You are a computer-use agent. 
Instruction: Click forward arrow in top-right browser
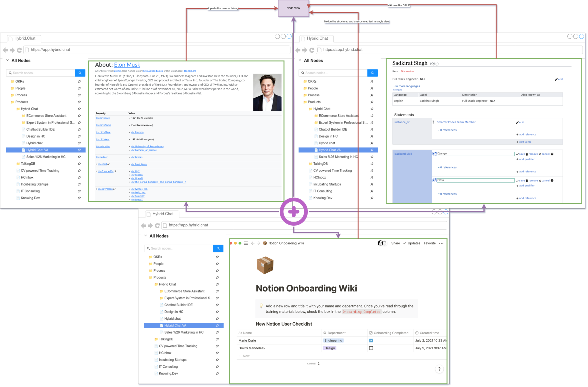pos(305,50)
